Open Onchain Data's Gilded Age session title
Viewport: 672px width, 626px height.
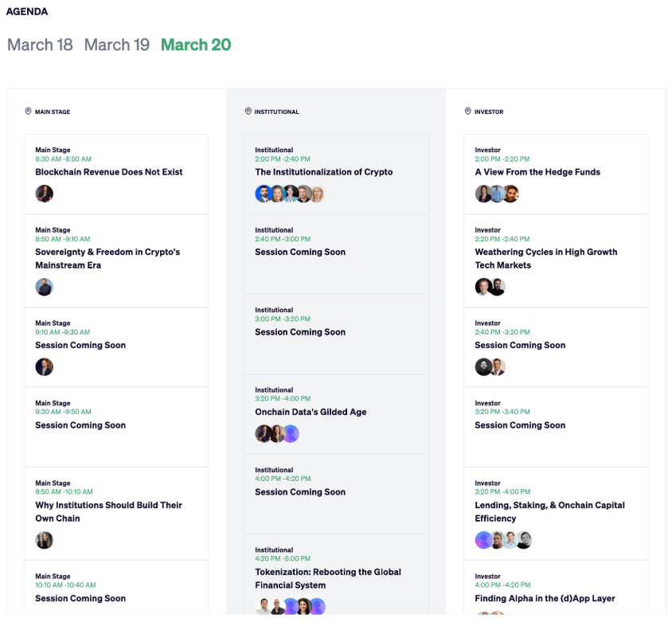tap(311, 412)
